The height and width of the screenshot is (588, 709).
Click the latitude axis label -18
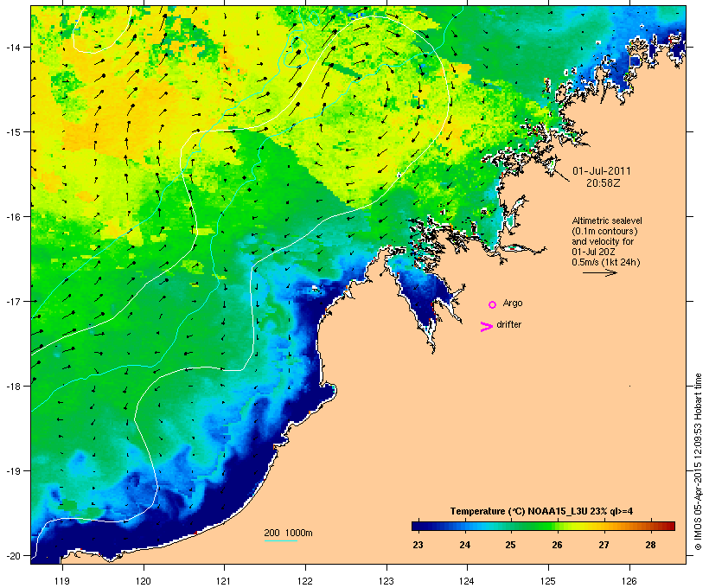coord(13,386)
